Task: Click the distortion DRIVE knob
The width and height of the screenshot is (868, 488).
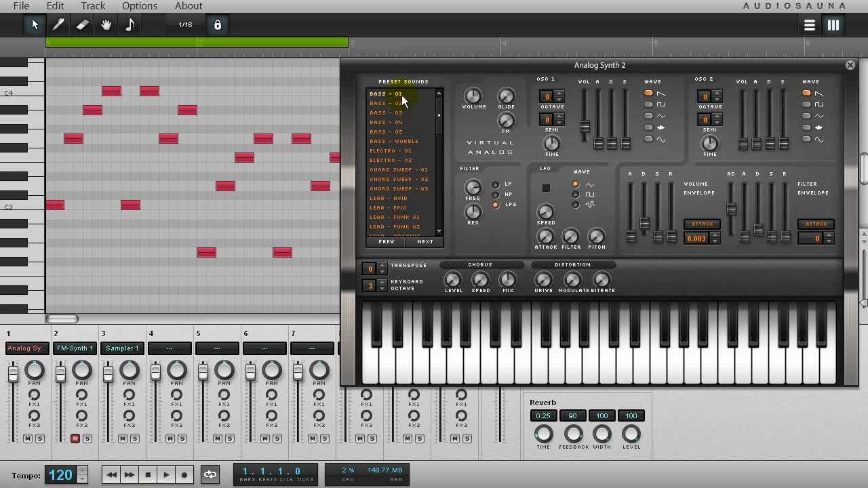Action: pyautogui.click(x=543, y=279)
